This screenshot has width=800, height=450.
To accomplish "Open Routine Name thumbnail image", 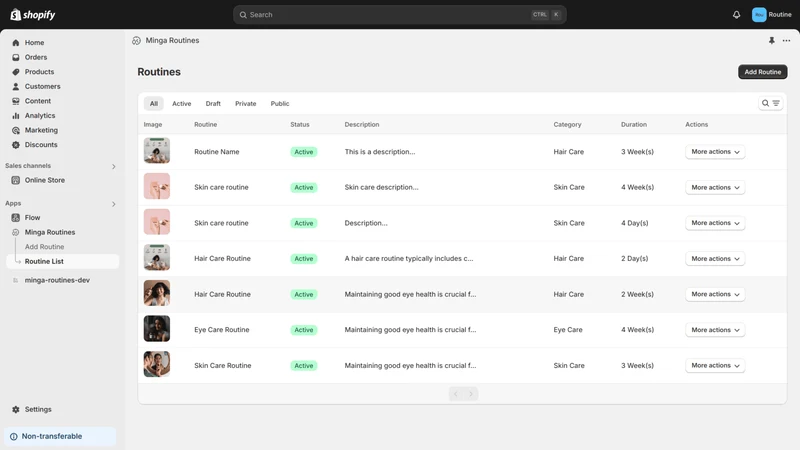I will pyautogui.click(x=157, y=151).
